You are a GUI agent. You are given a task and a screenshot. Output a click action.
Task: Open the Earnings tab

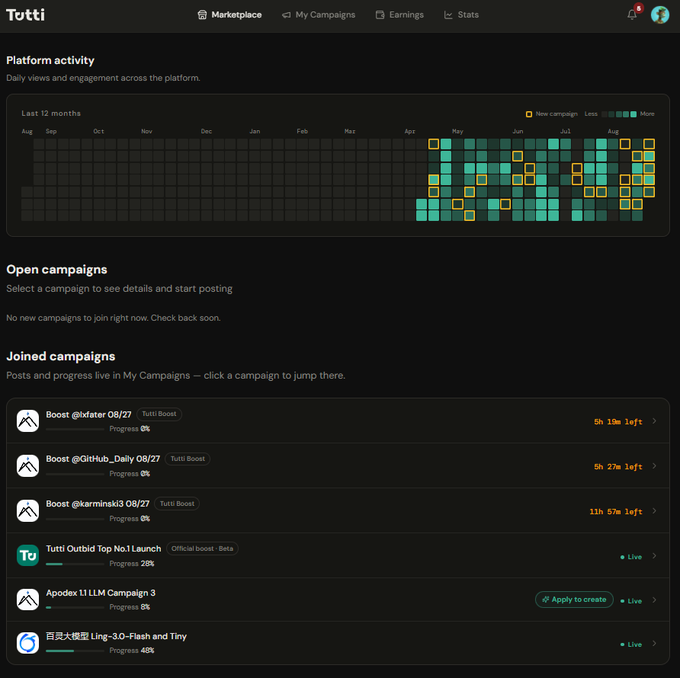(x=399, y=15)
